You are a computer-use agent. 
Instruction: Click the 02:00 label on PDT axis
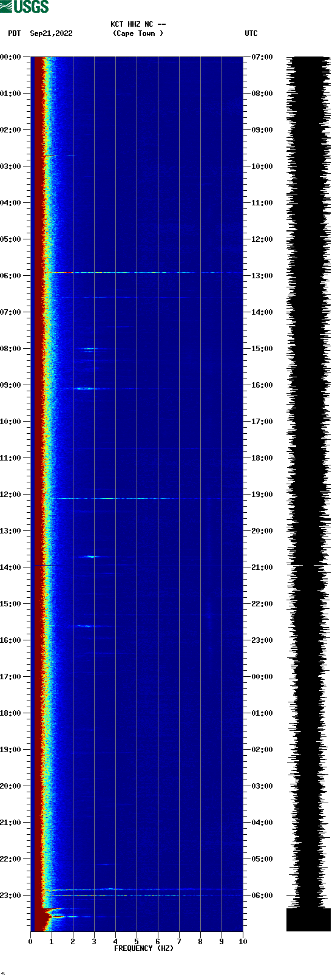11,130
